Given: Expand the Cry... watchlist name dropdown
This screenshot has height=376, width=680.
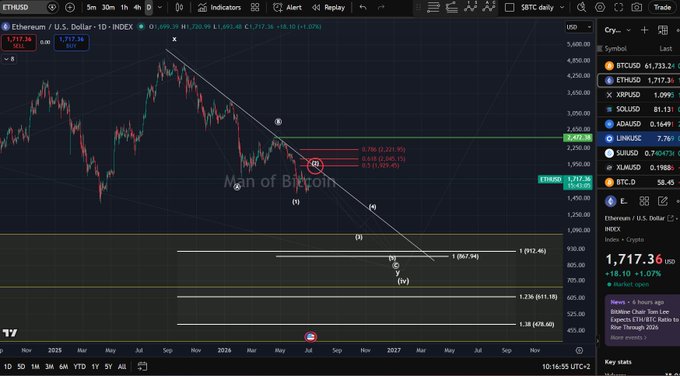Looking at the screenshot, I should [618, 30].
